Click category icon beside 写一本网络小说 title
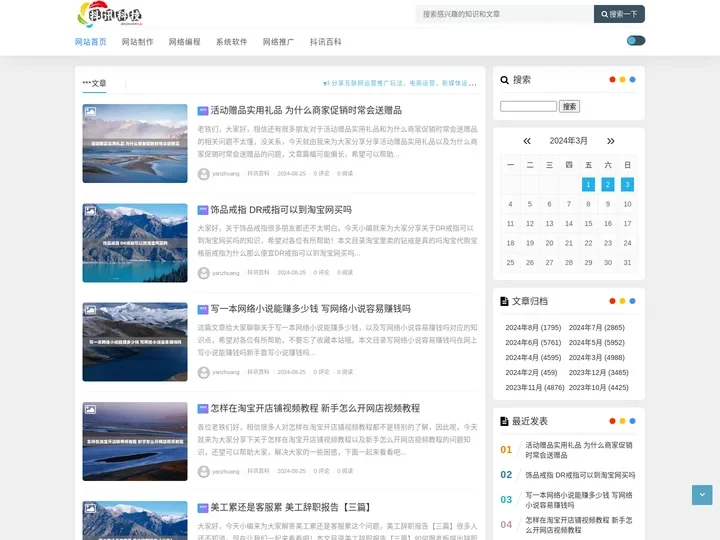Viewport: 720px width, 540px height. (x=203, y=309)
